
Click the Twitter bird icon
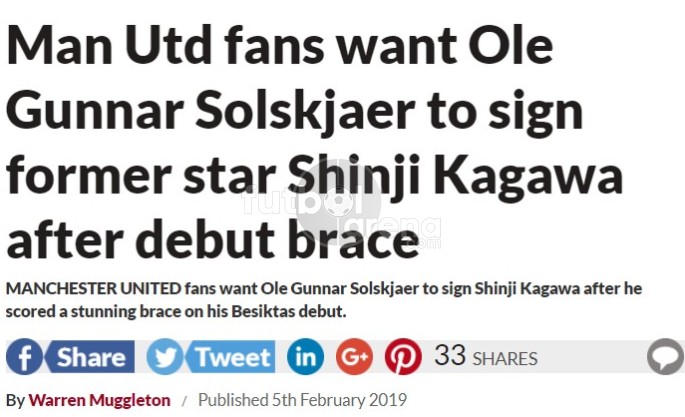click(165, 357)
